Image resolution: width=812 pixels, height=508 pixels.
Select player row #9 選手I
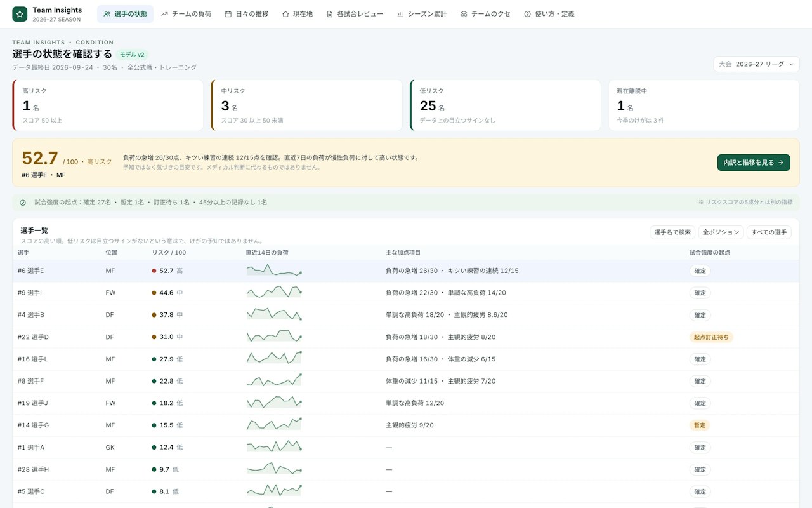click(x=406, y=293)
